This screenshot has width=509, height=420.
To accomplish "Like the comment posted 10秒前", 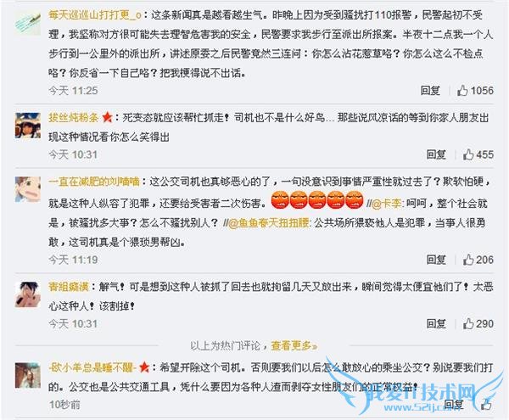I will (x=486, y=405).
